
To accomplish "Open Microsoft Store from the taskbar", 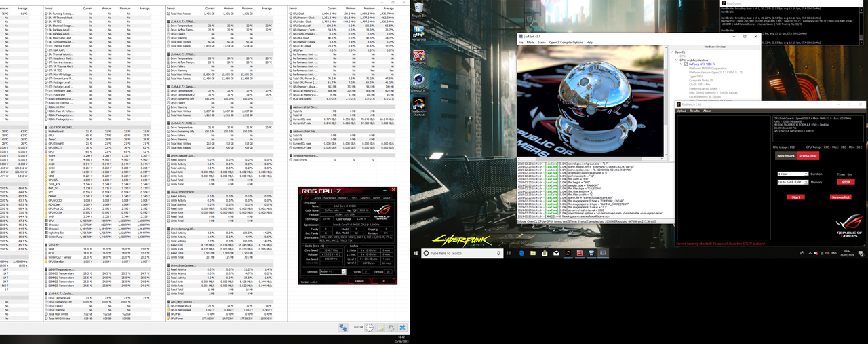I will 545,253.
